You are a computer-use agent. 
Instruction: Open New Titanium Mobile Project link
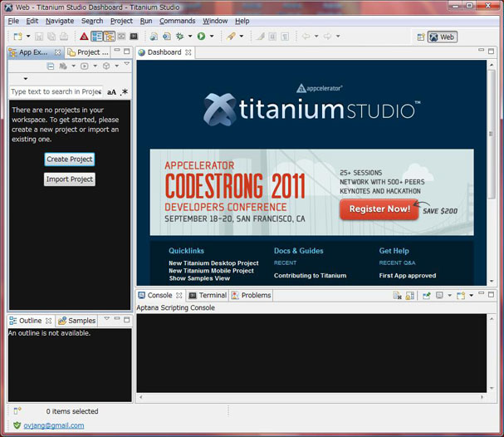(211, 271)
